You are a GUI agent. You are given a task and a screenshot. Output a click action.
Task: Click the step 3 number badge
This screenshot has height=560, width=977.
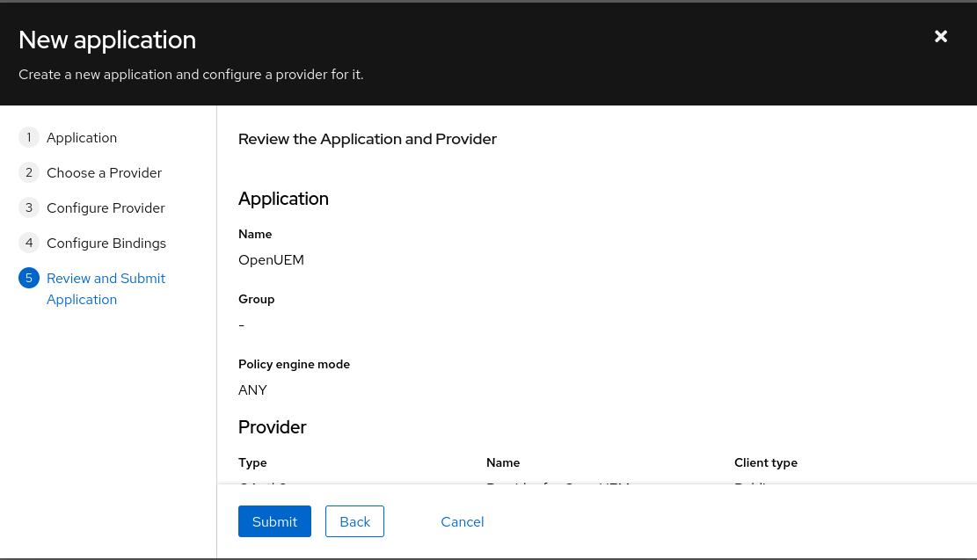[29, 208]
